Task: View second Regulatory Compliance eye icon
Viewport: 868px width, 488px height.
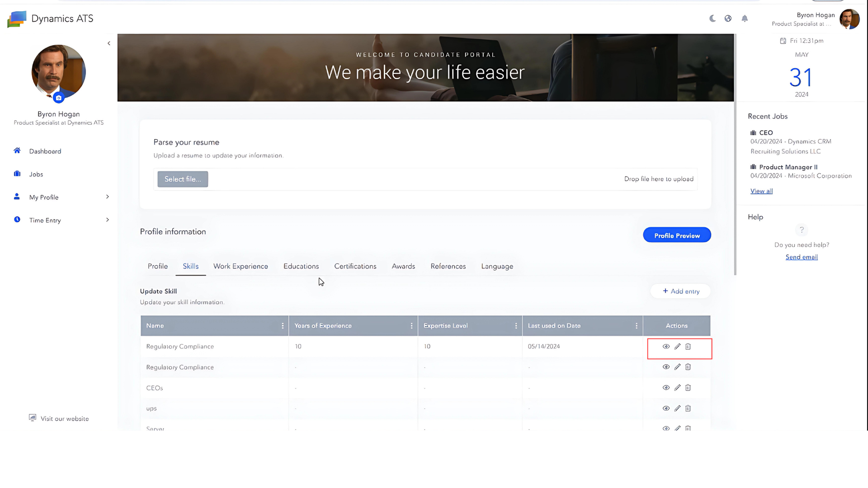Action: pos(666,367)
